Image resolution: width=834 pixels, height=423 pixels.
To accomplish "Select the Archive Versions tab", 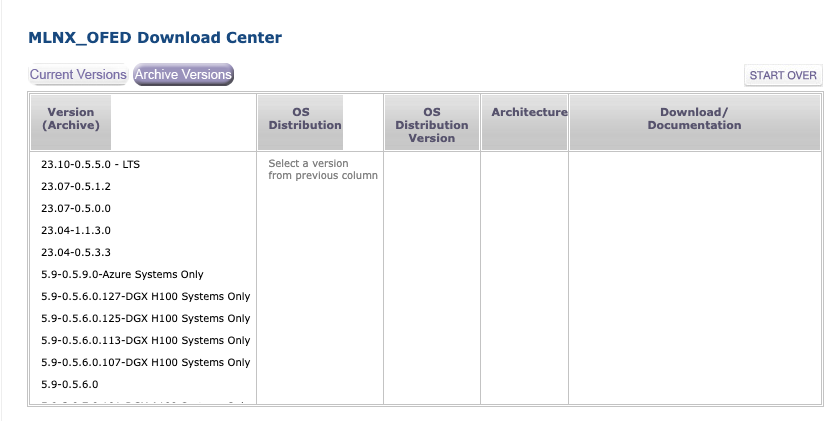I will click(x=183, y=75).
